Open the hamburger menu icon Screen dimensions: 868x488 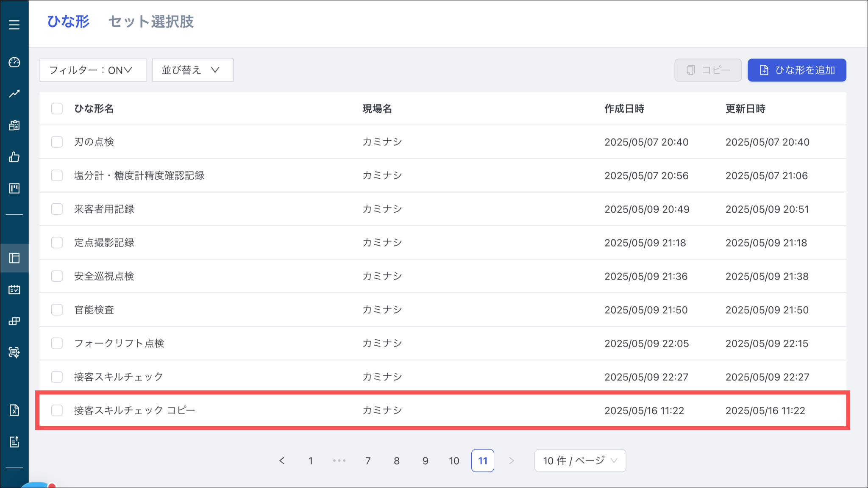tap(14, 25)
